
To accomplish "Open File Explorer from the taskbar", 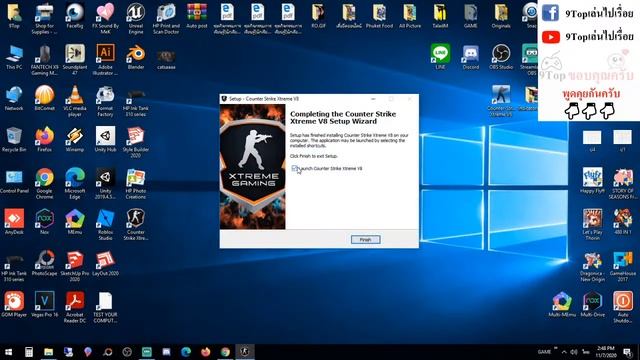I will [49, 352].
